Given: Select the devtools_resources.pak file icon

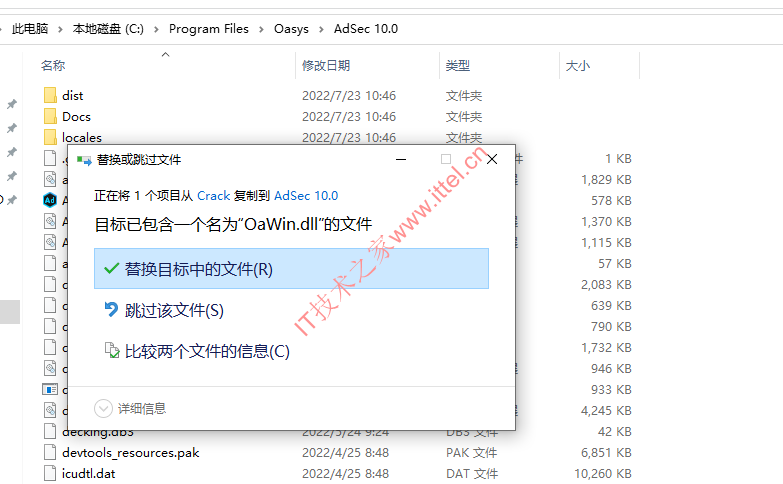Looking at the screenshot, I should click(50, 453).
